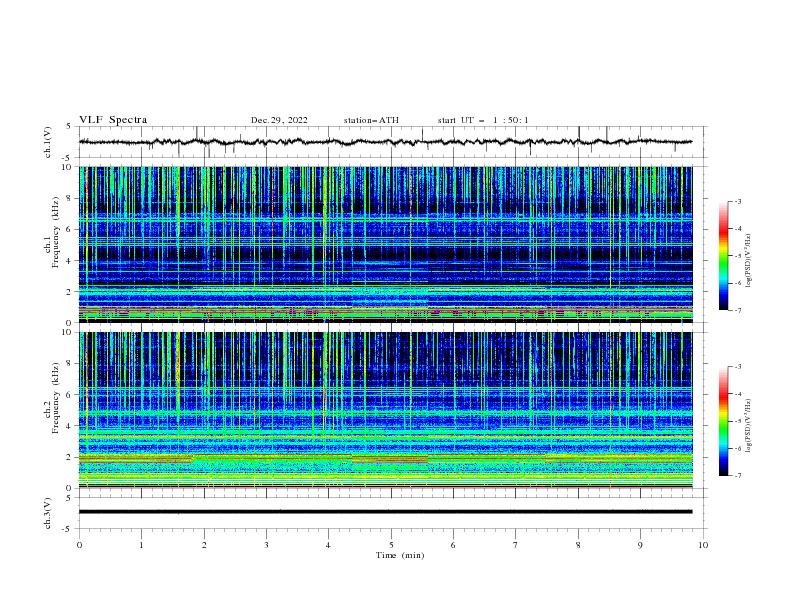
Task: Click the "4" kHz tick on ch.1 frequency axis
Action: pos(69,261)
